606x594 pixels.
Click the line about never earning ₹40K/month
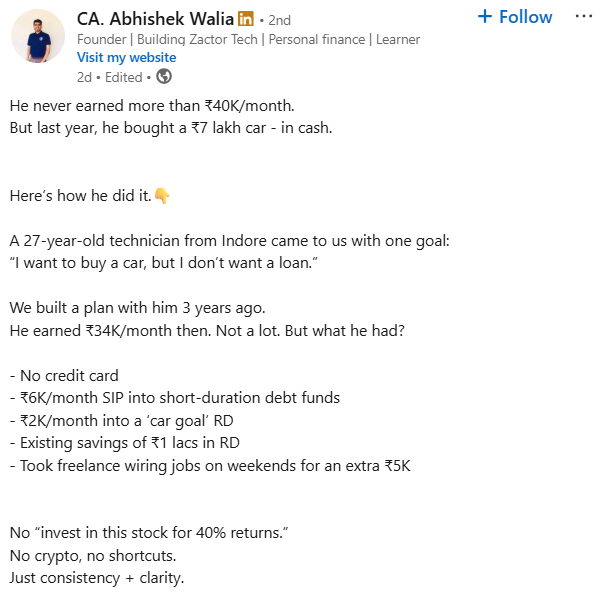[152, 106]
